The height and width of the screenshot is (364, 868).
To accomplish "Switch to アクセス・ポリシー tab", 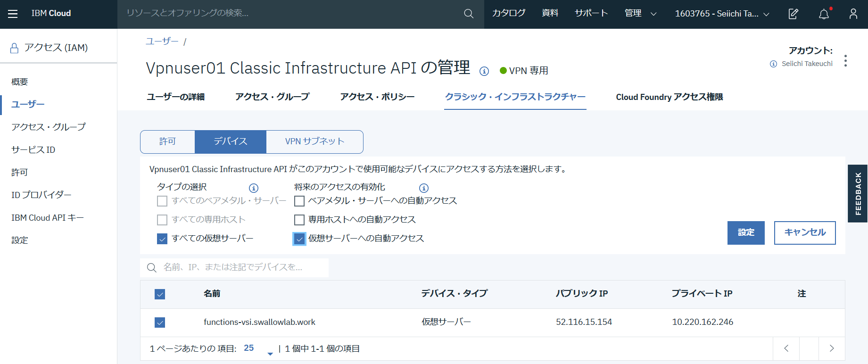I will coord(378,97).
